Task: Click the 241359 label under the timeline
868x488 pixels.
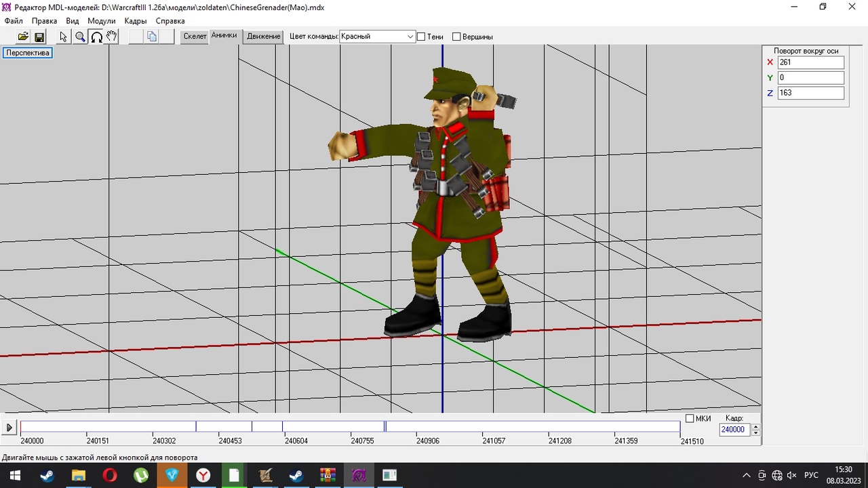Action: click(626, 441)
